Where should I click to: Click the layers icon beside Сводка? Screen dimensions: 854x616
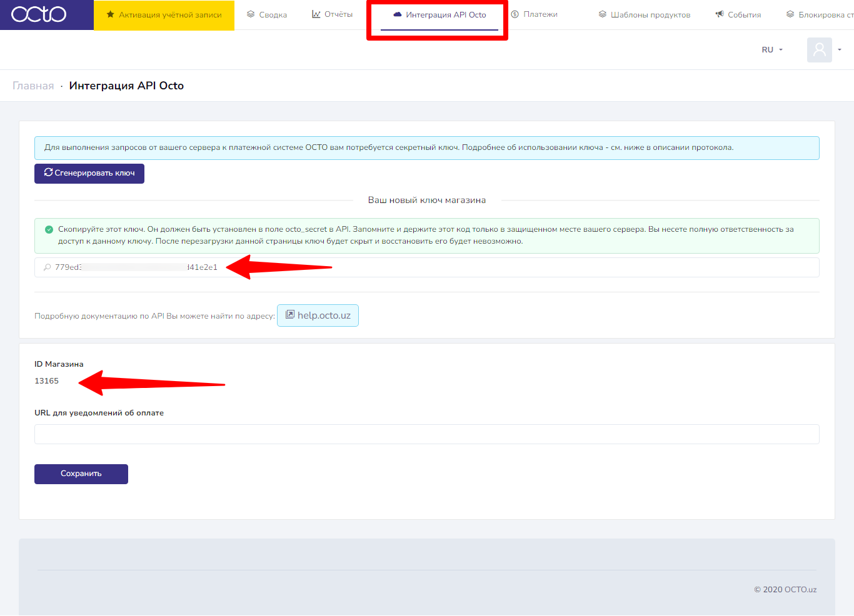[x=251, y=14]
